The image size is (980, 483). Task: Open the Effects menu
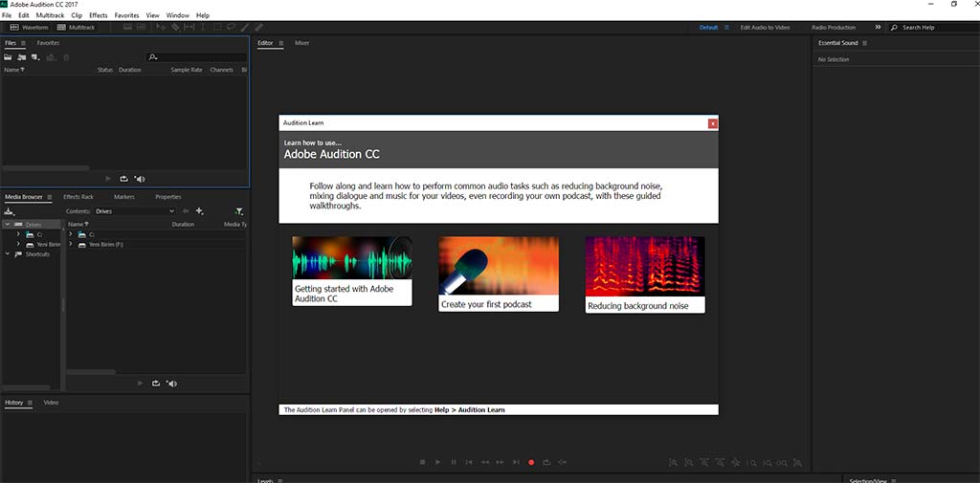coord(99,15)
